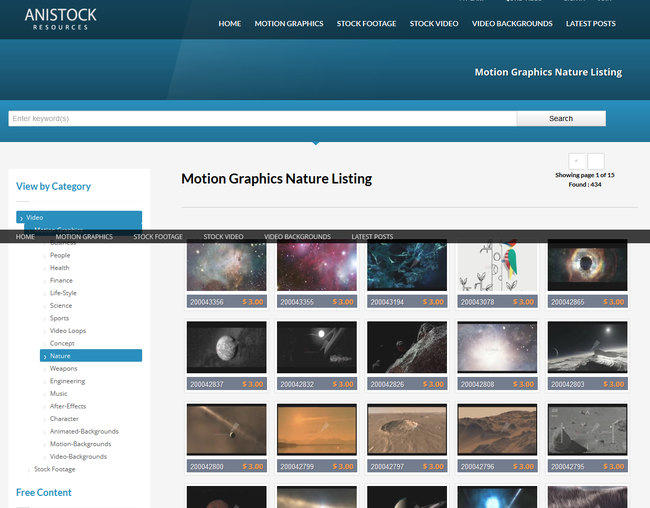This screenshot has width=650, height=508.
Task: Select the eye nebula clip 200042865
Action: 587,268
